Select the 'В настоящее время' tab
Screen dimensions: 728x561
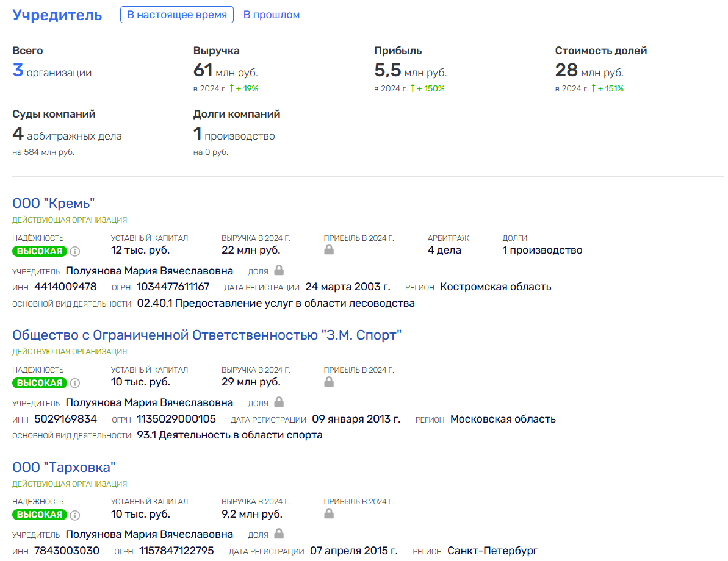(x=177, y=15)
